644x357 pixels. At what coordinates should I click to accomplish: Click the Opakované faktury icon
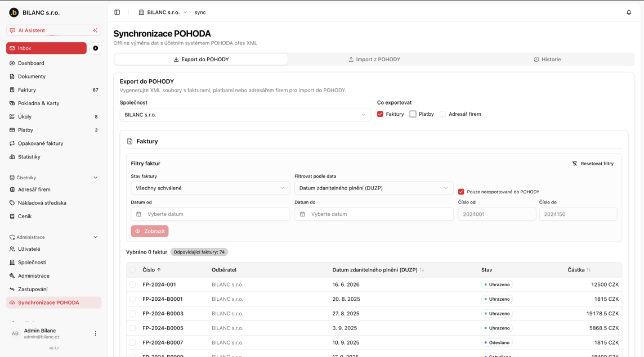click(12, 143)
